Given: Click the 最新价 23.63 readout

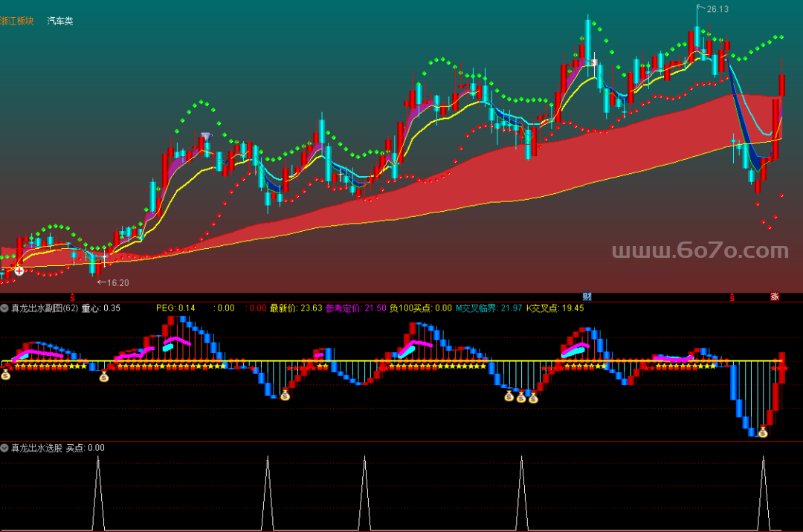Looking at the screenshot, I should point(295,308).
